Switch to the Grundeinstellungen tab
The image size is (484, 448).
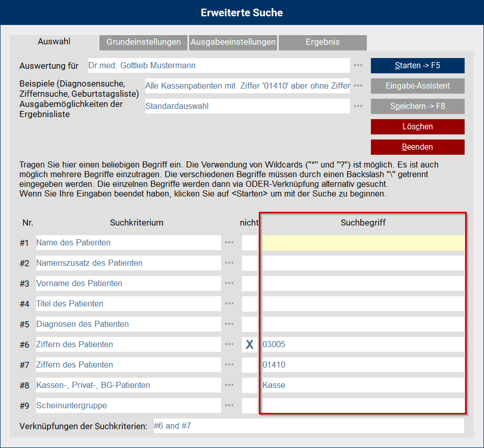tap(143, 42)
